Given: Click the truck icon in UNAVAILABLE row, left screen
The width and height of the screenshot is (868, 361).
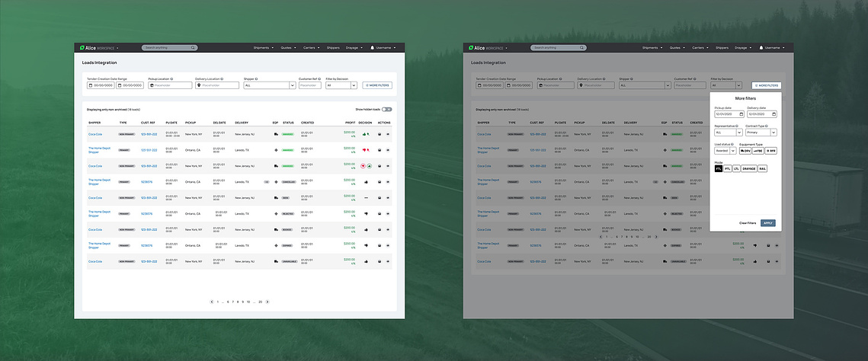Looking at the screenshot, I should [x=276, y=261].
